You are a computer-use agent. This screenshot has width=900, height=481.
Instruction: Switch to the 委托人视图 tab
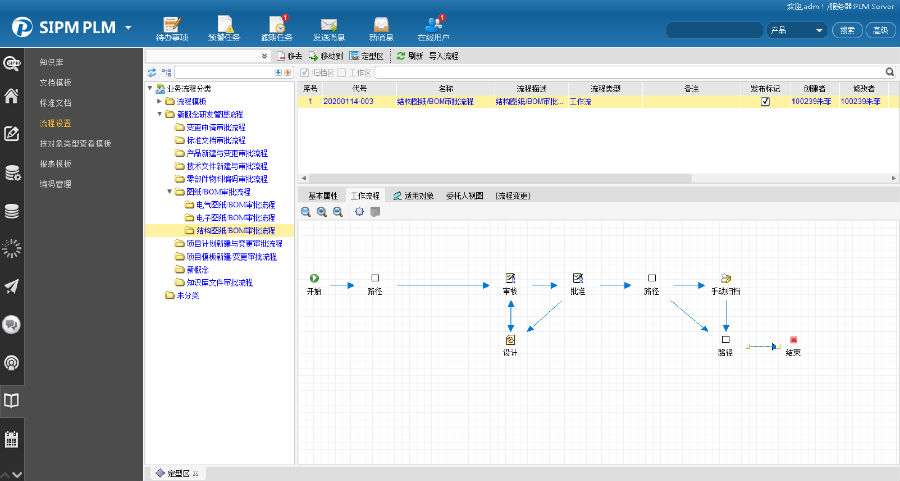pyautogui.click(x=464, y=196)
